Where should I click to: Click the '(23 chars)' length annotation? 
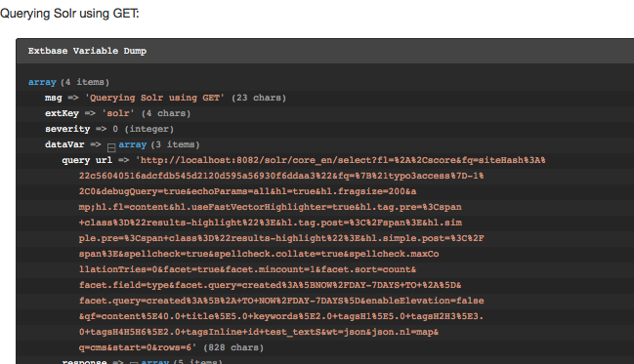[259, 98]
